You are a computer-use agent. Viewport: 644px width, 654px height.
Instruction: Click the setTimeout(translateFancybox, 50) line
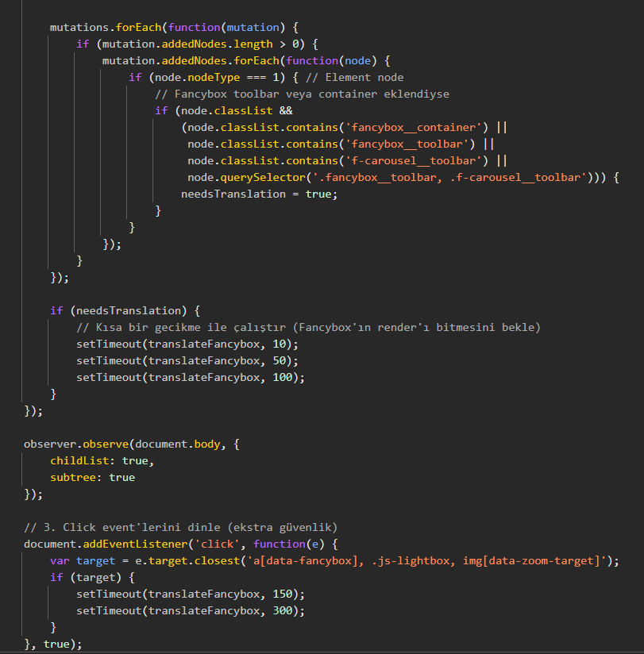click(x=187, y=361)
